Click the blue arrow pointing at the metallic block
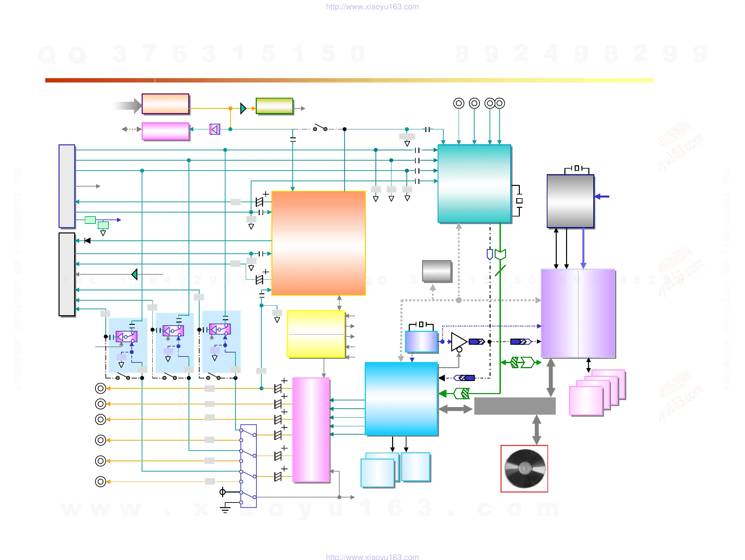 pyautogui.click(x=602, y=196)
